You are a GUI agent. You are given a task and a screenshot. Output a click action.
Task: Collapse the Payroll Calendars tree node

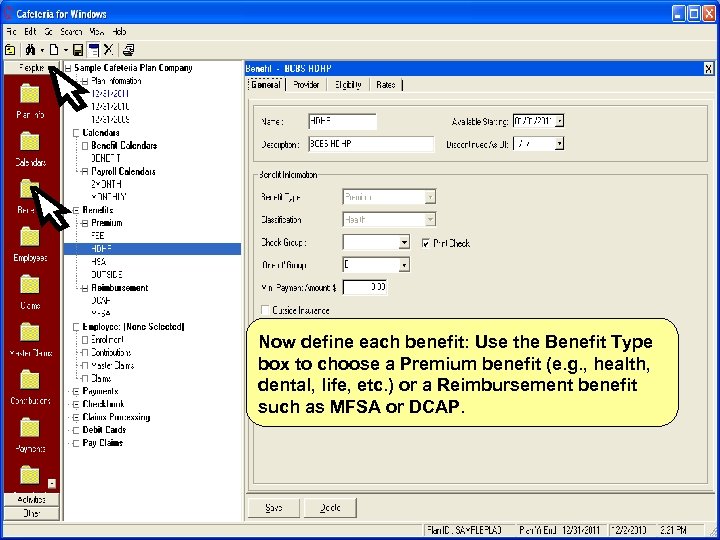point(85,172)
